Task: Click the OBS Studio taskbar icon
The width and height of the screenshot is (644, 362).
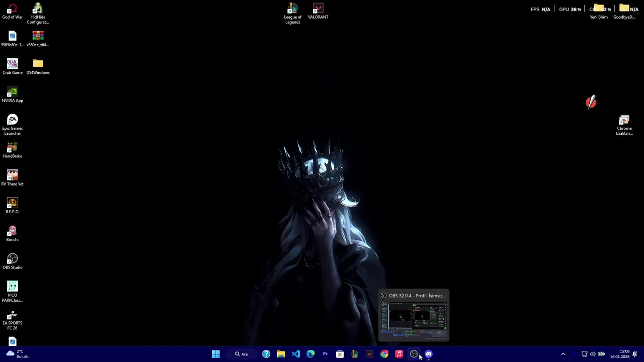Action: (414, 354)
